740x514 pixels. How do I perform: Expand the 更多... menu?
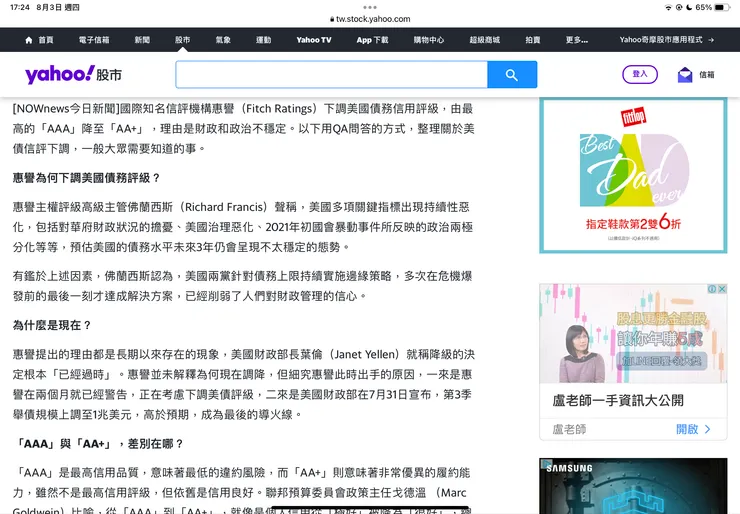[577, 40]
